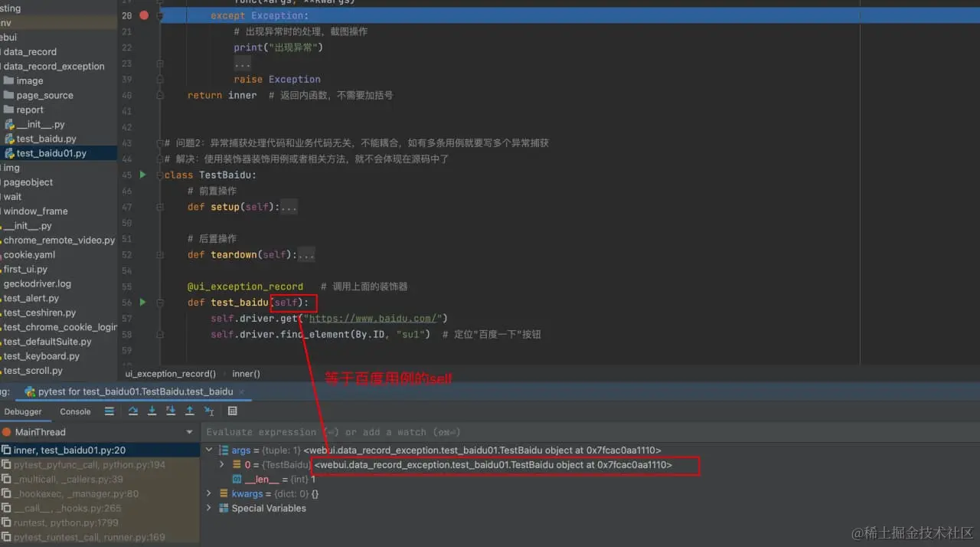Click class TestBaidu definition text
This screenshot has width=980, height=547.
pos(211,175)
